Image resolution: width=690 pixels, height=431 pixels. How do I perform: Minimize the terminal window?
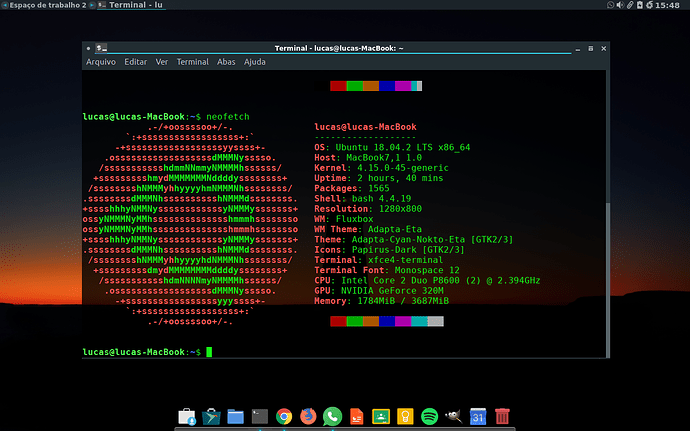(578, 48)
